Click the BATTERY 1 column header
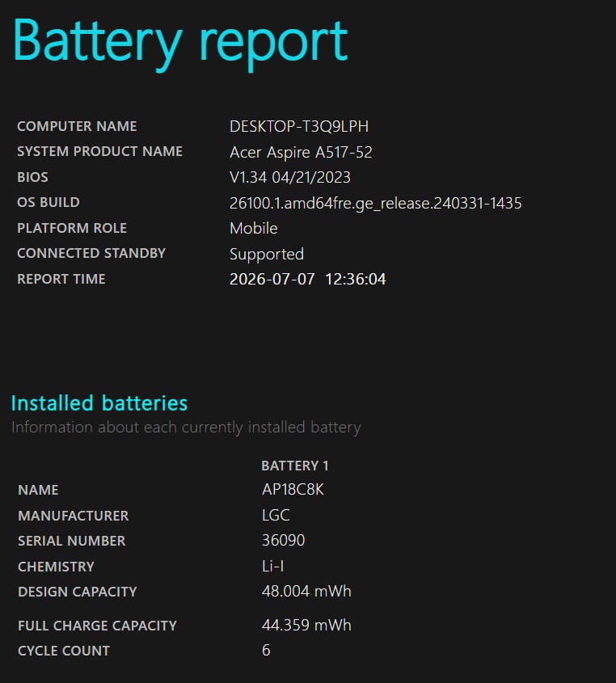The width and height of the screenshot is (616, 683). [295, 466]
